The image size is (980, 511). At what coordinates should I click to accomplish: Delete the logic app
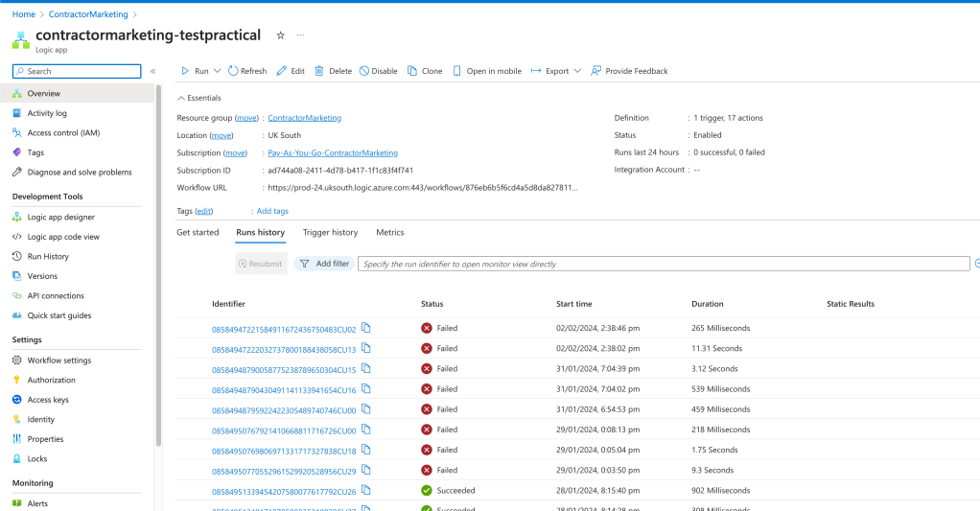(333, 71)
